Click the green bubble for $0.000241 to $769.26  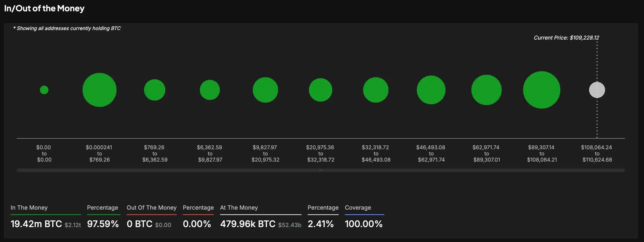pos(99,90)
